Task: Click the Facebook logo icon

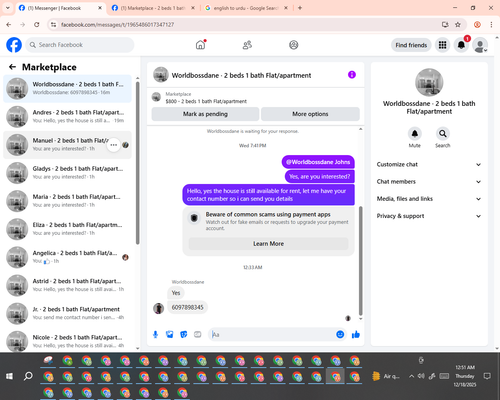Action: 14,45
